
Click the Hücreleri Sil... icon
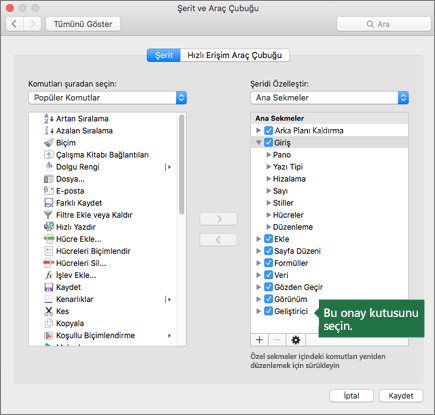click(x=49, y=263)
